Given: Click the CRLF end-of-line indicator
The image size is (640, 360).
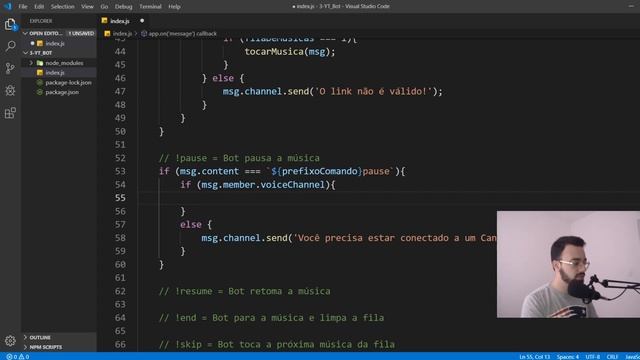Looking at the screenshot, I should [612, 357].
